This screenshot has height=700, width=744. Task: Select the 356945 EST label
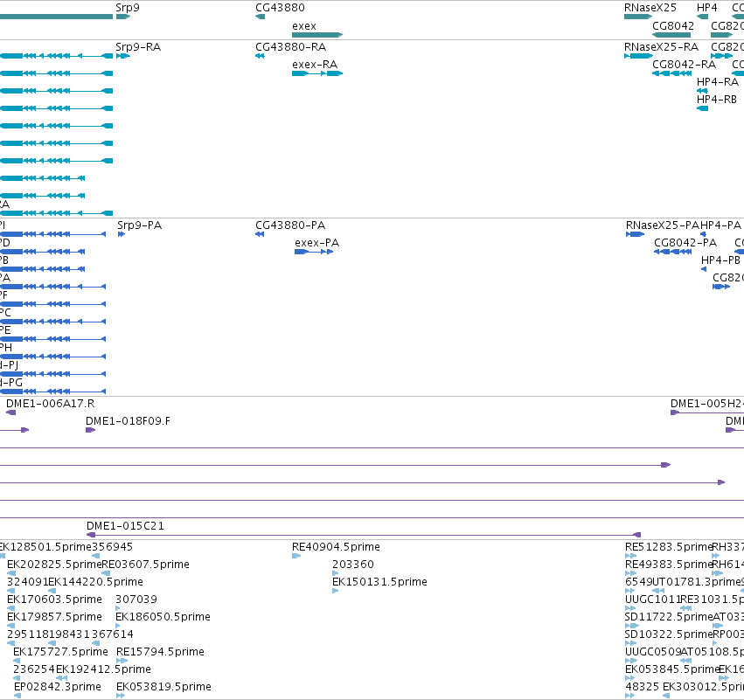[x=113, y=547]
